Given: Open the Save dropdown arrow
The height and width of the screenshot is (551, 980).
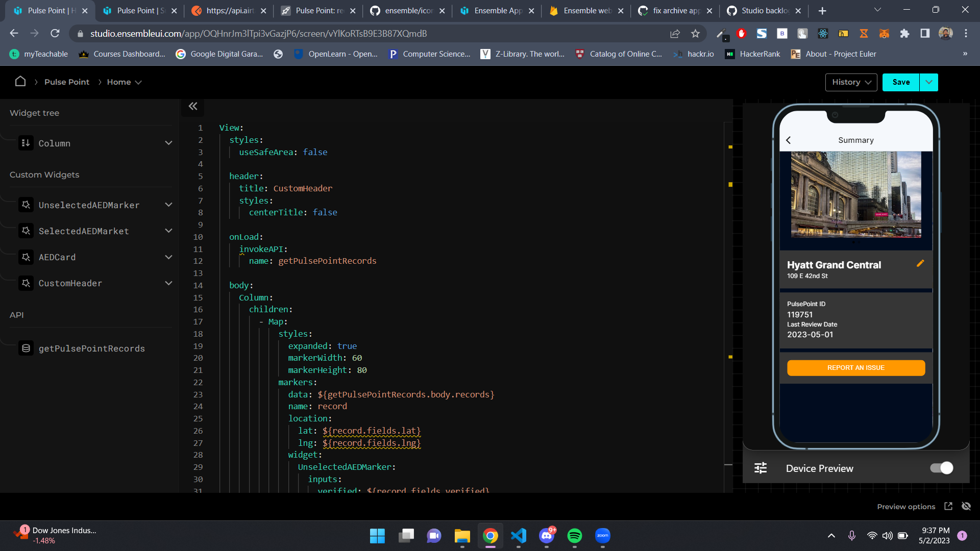Looking at the screenshot, I should pyautogui.click(x=928, y=82).
